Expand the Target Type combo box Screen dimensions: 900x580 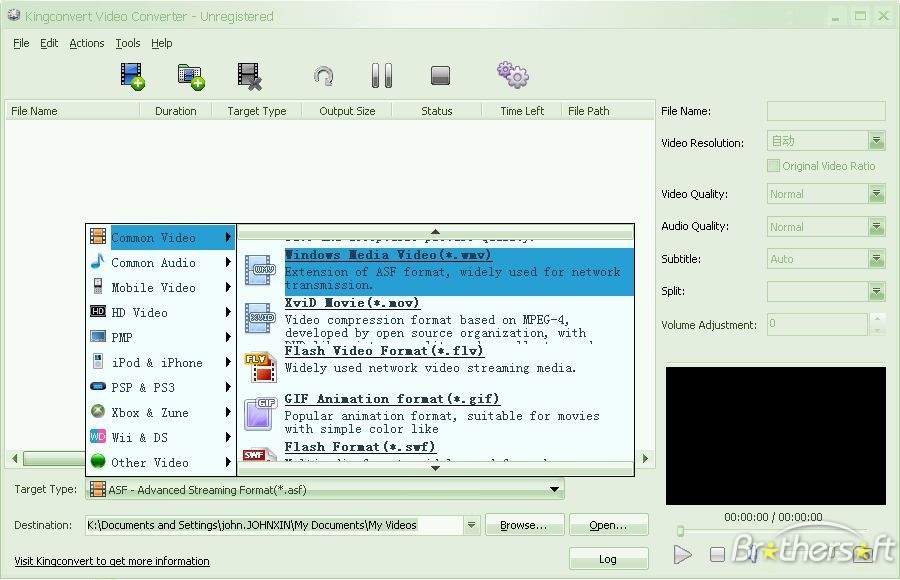click(x=554, y=490)
